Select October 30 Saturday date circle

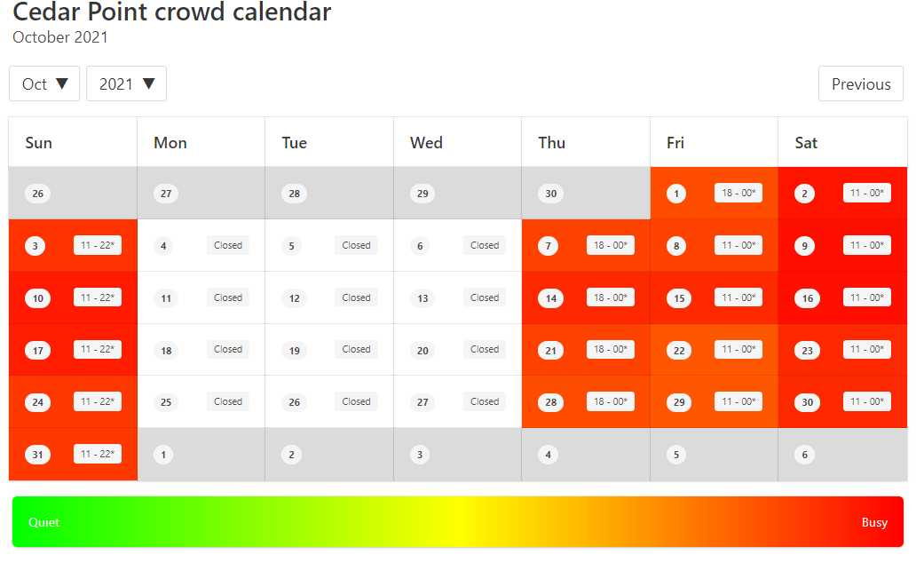(808, 402)
